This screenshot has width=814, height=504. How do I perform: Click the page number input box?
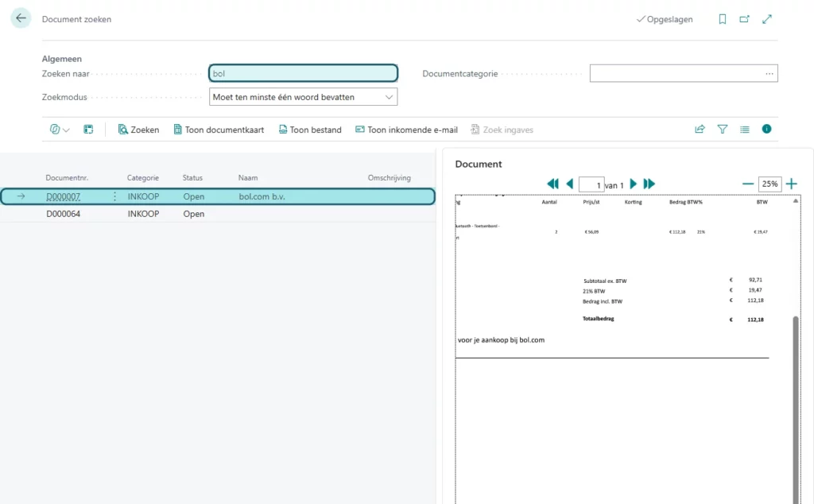591,184
